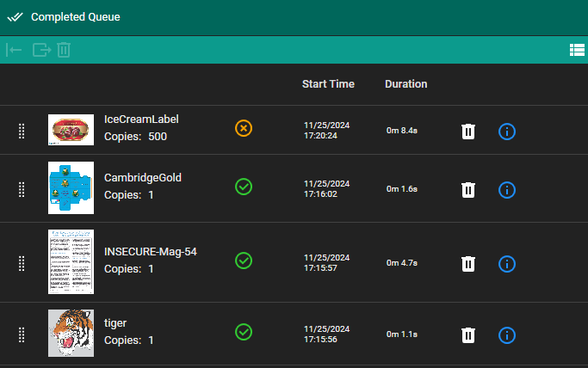Click the trash icon in the toolbar

(64, 50)
